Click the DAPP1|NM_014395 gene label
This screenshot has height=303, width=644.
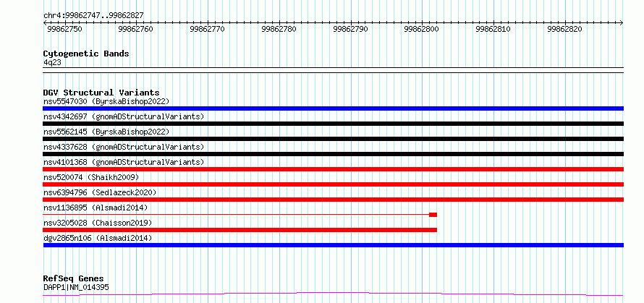[76, 287]
